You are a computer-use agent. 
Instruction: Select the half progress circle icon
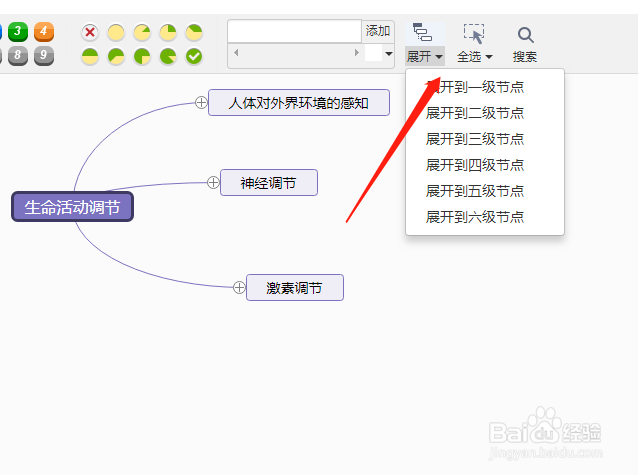(90, 57)
